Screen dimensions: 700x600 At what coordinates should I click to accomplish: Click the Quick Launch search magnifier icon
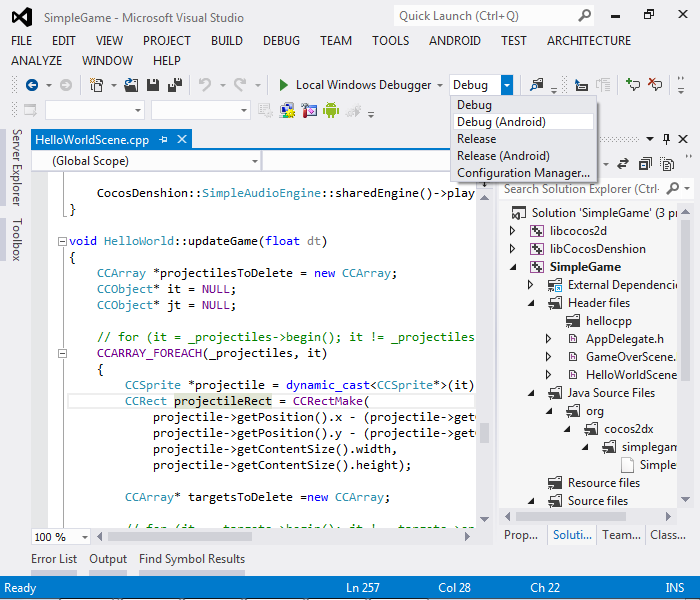[x=585, y=16]
